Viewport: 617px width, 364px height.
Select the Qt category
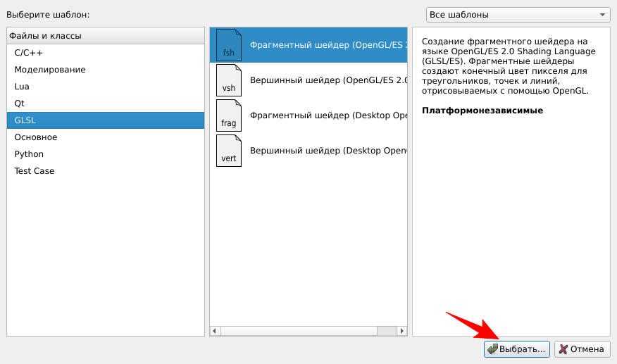tap(20, 103)
